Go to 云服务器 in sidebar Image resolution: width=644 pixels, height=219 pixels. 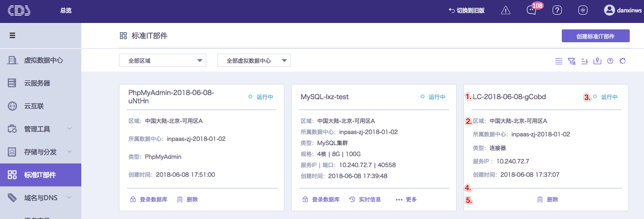tap(37, 83)
